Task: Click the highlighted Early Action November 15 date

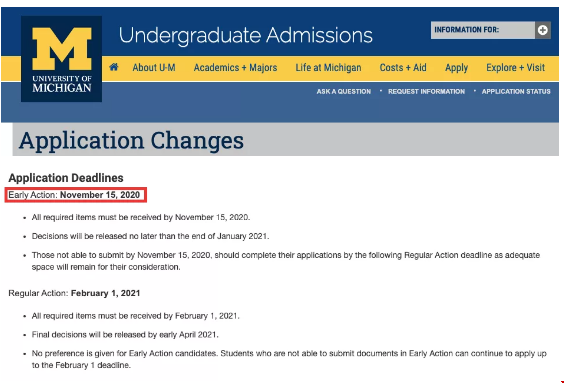Action: pyautogui.click(x=75, y=195)
